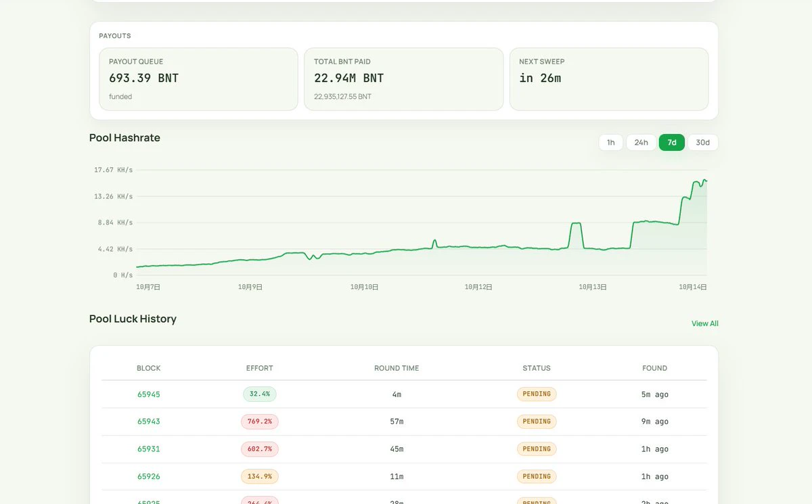Select the "in 26m" next sweep value
Viewport: 812px width, 504px height.
(x=540, y=78)
